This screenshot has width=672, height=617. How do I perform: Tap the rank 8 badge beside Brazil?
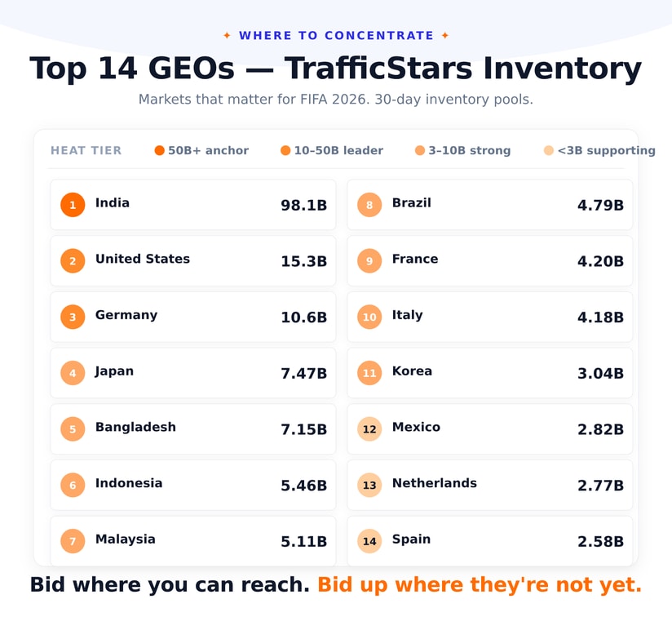369,205
